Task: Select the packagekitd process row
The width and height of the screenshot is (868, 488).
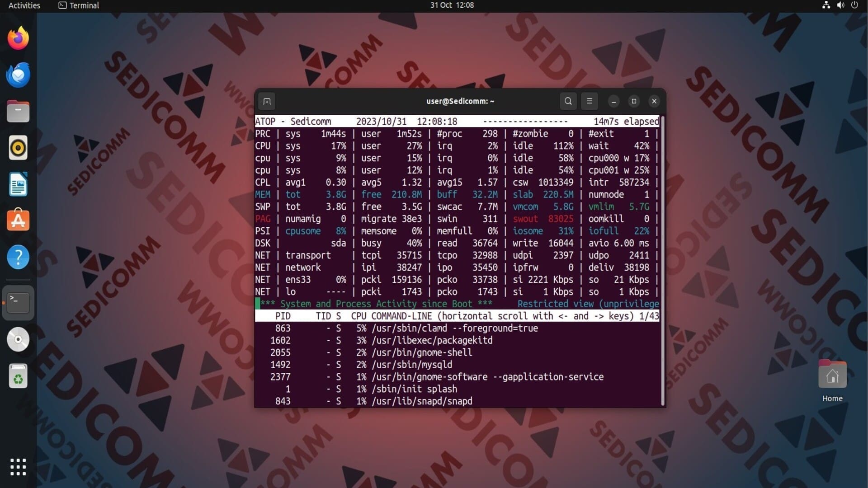Action: pyautogui.click(x=457, y=340)
